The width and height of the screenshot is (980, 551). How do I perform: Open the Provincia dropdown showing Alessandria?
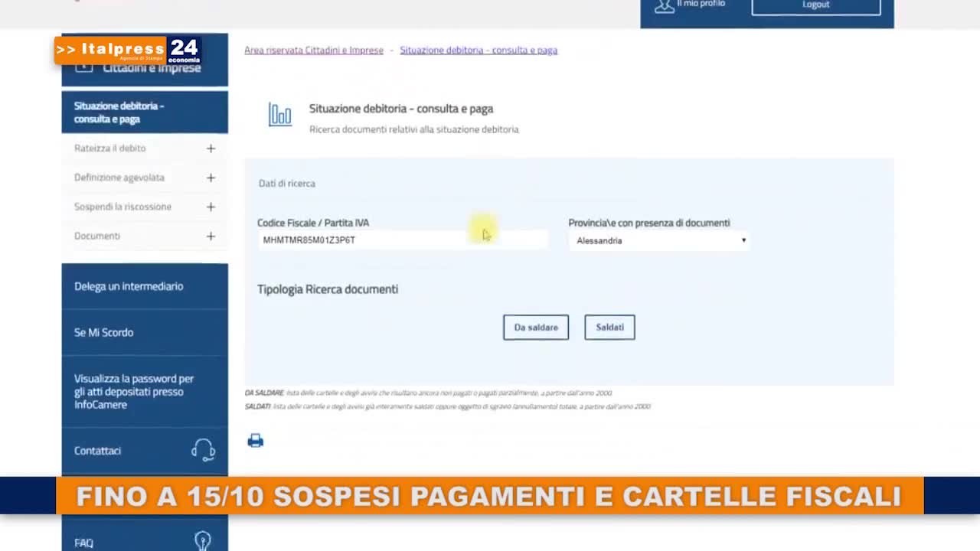point(660,240)
